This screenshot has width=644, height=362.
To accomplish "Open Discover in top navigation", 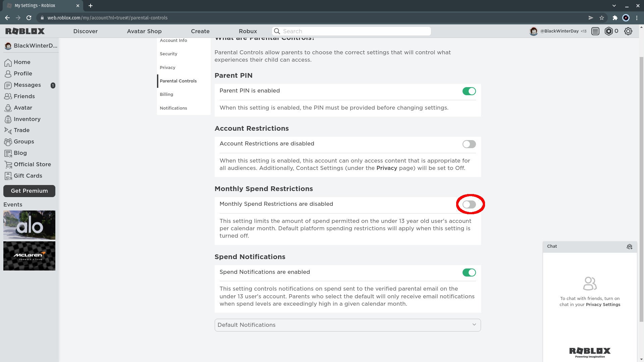I will coord(86,31).
